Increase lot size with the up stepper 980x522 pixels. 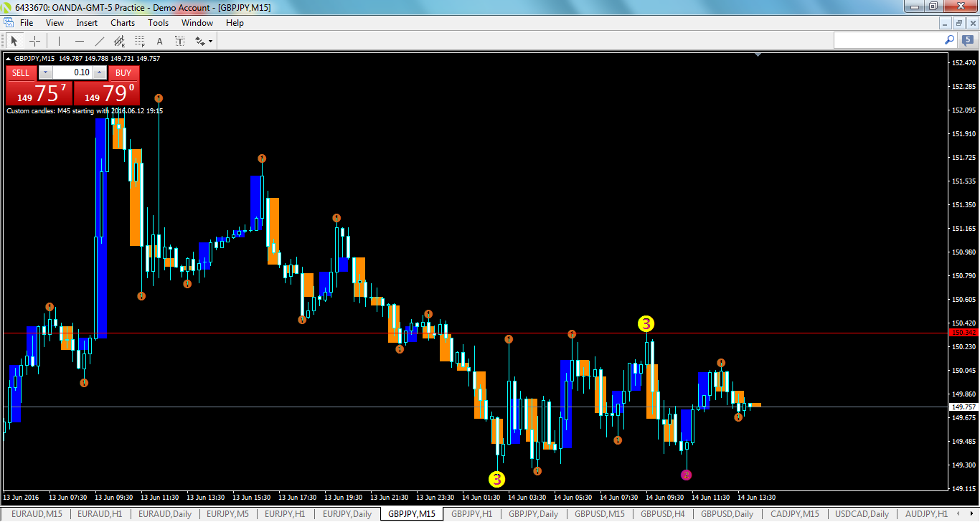point(100,72)
